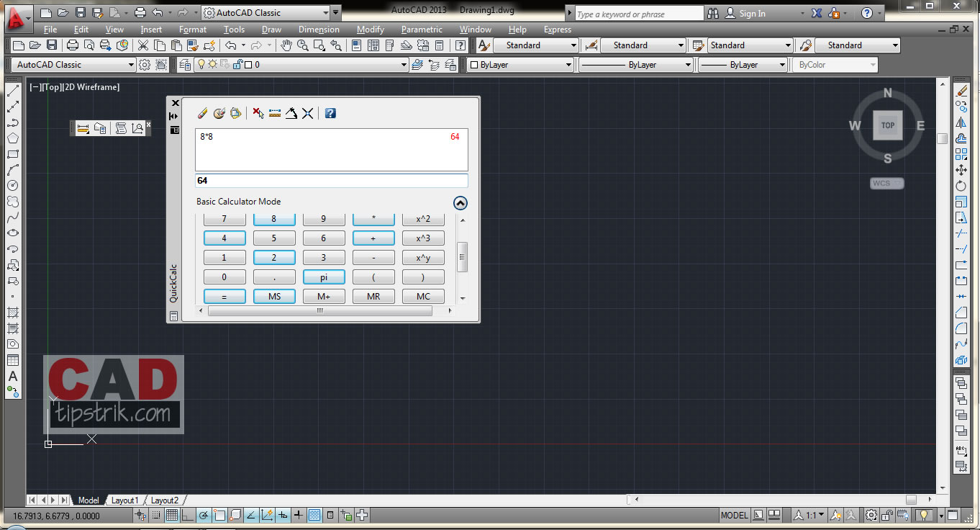The image size is (980, 530).
Task: Click the Clear eraser icon in QuickCalc
Action: coord(202,113)
